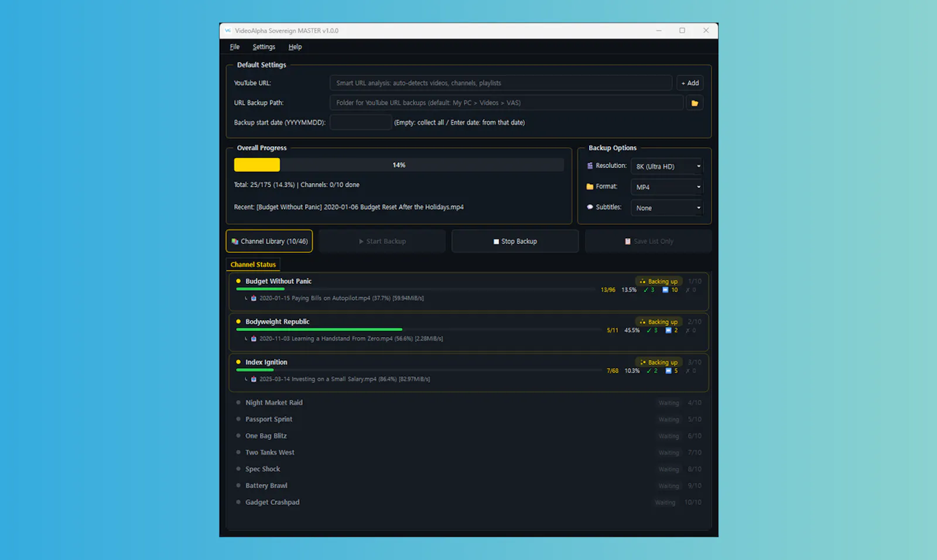
Task: Click the overall progress bar at 14%
Action: coord(399,165)
